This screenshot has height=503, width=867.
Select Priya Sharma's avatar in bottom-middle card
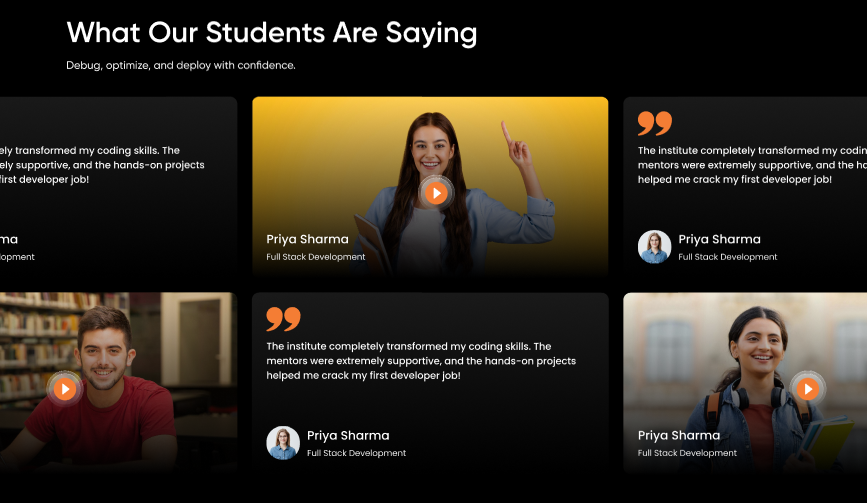[x=283, y=443]
